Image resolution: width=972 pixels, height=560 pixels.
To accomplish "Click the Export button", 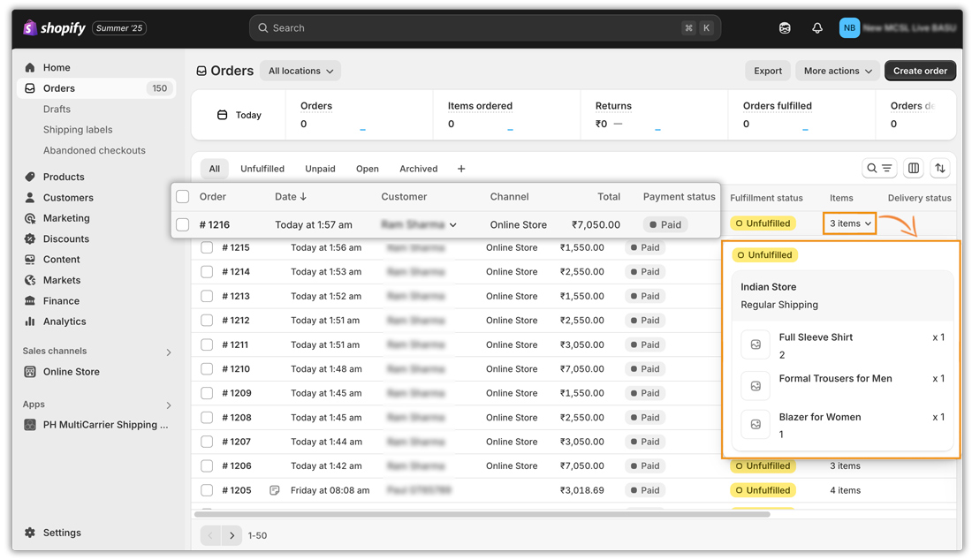I will 767,71.
